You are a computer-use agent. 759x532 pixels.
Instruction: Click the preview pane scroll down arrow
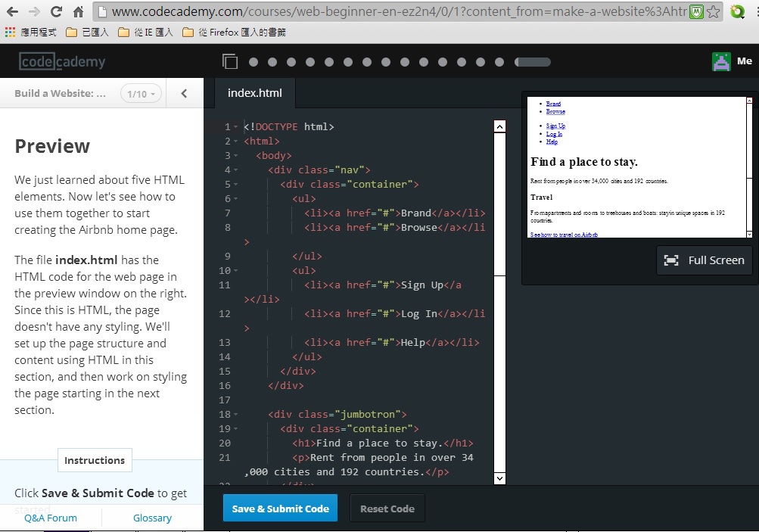(749, 235)
